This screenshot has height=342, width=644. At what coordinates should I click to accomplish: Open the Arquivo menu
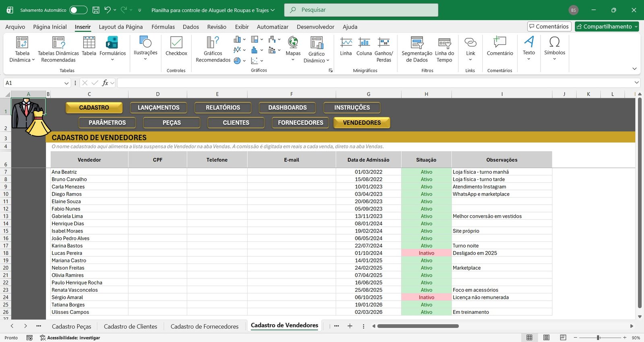pos(15,27)
